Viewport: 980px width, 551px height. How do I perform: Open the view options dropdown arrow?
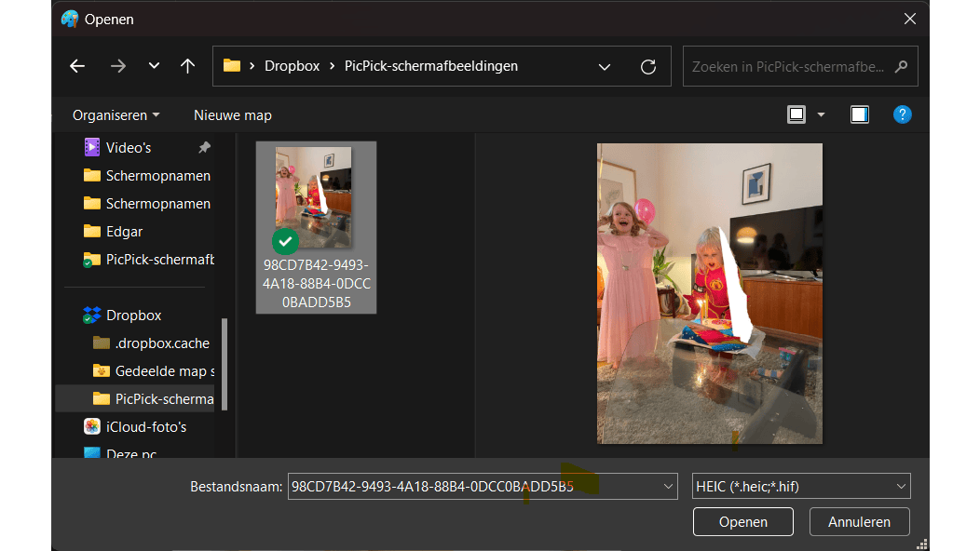822,115
